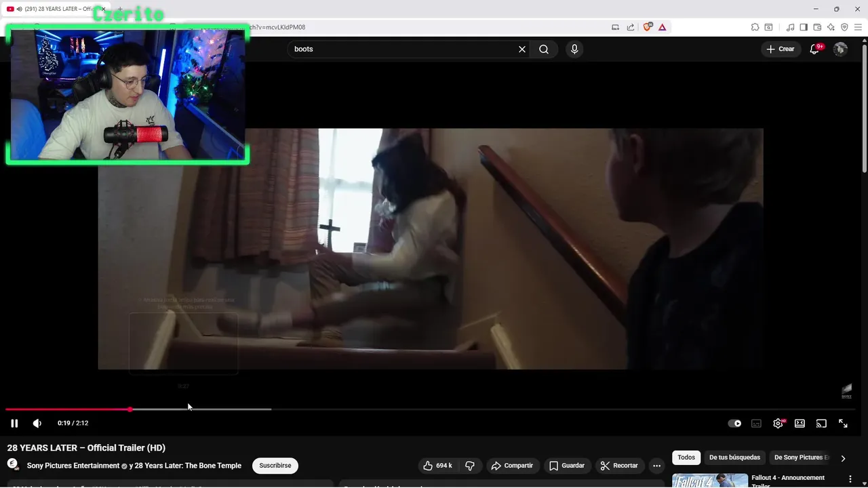Select the De tus búsquedas chip
The image size is (868, 488).
[734, 457]
